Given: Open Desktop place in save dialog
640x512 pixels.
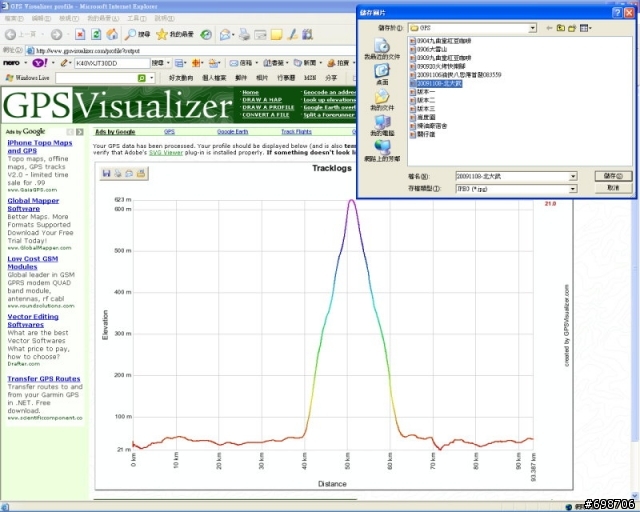Looking at the screenshot, I should pyautogui.click(x=382, y=74).
